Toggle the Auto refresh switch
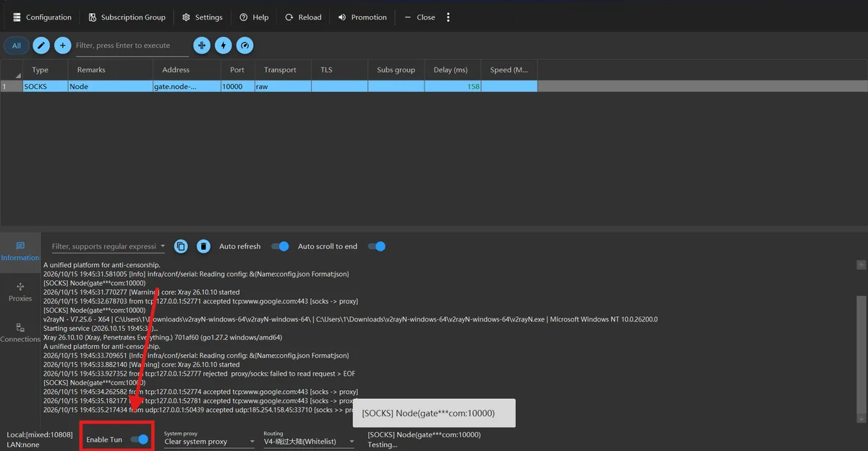Screen dimensions: 868x451 (x=280, y=246)
